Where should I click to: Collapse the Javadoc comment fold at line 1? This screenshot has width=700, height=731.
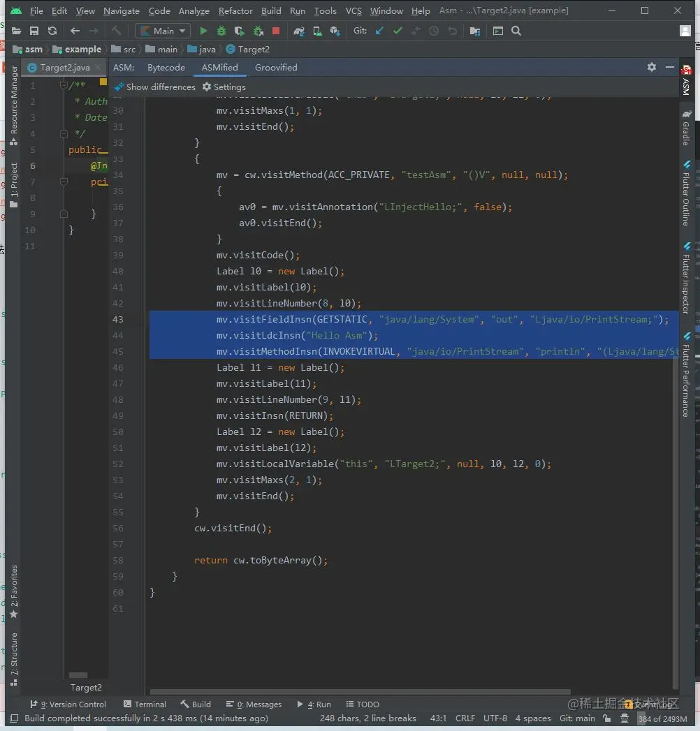coord(64,85)
